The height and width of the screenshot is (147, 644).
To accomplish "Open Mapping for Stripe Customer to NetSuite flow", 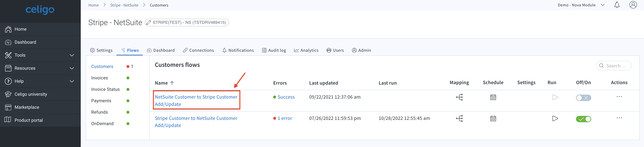I will tap(459, 118).
